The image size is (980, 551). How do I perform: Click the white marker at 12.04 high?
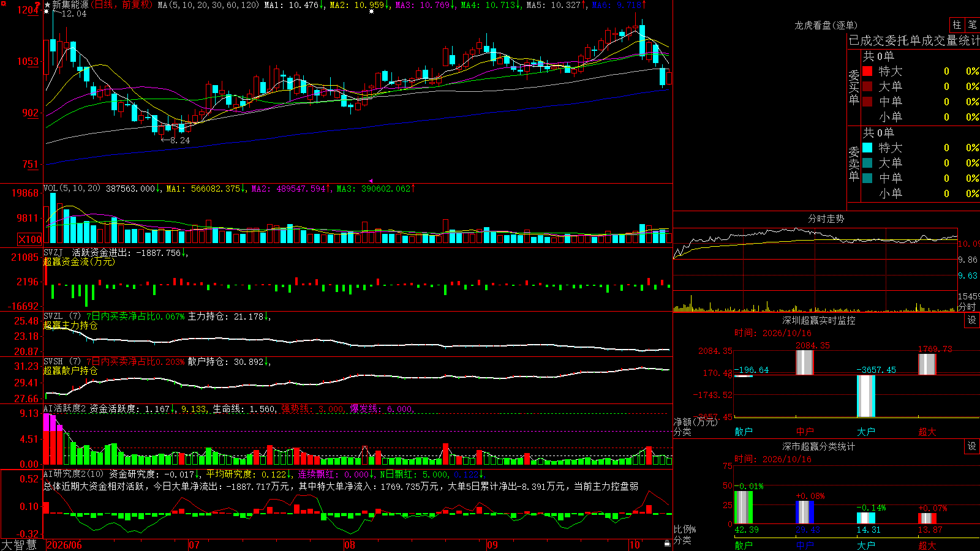tap(46, 12)
